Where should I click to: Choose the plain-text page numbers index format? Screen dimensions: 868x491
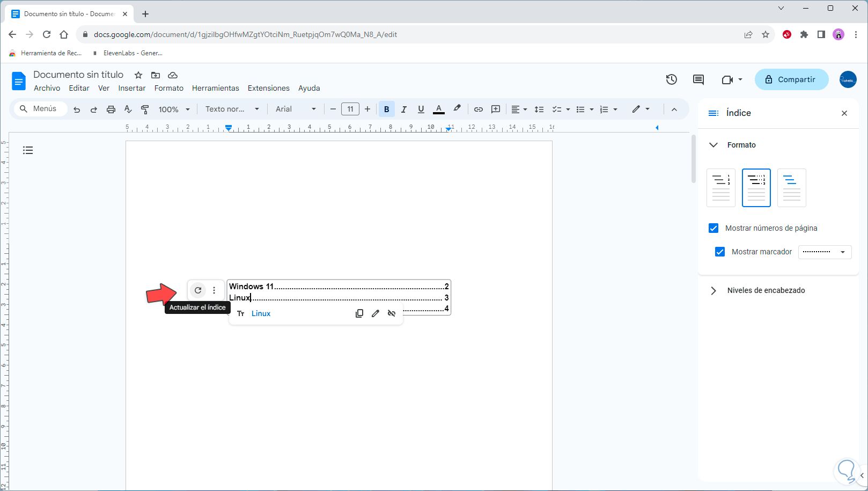[721, 188]
